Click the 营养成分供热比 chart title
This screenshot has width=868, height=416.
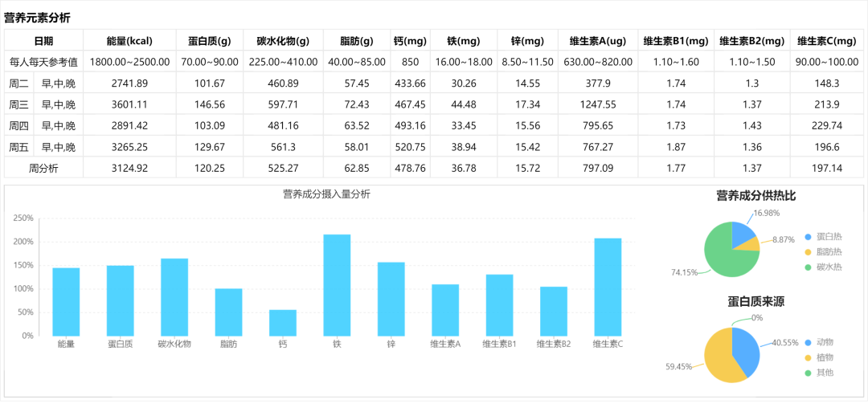(x=756, y=195)
